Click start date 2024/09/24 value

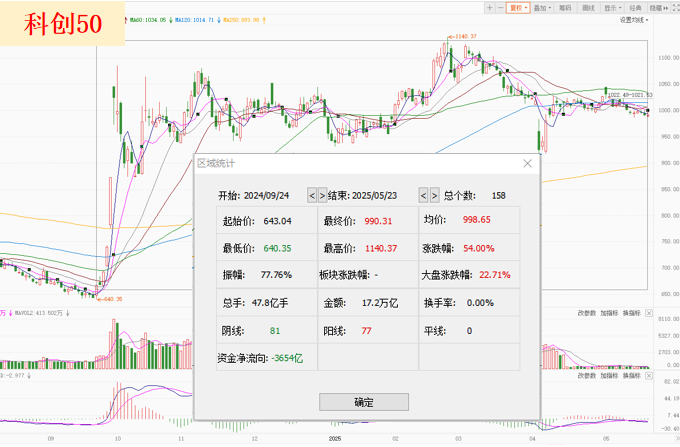[266, 196]
